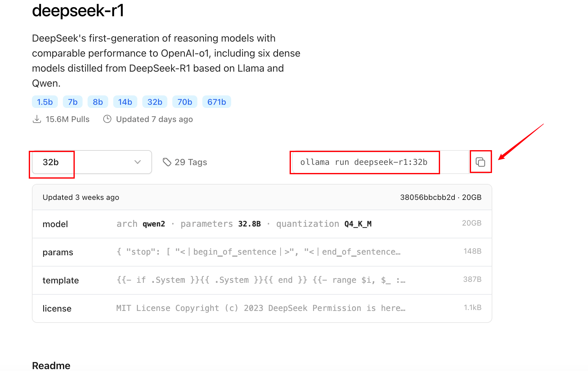Click the tag icon beside 29 Tags
The height and width of the screenshot is (371, 588).
(167, 162)
